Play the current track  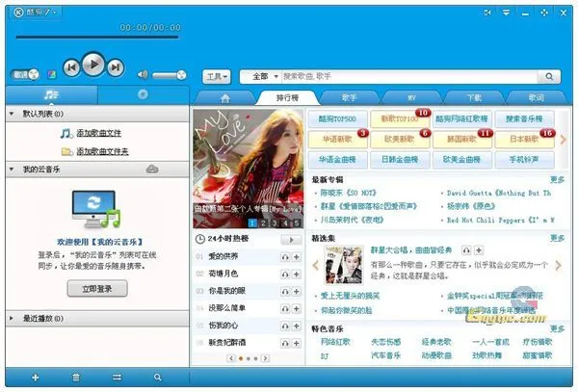point(93,65)
